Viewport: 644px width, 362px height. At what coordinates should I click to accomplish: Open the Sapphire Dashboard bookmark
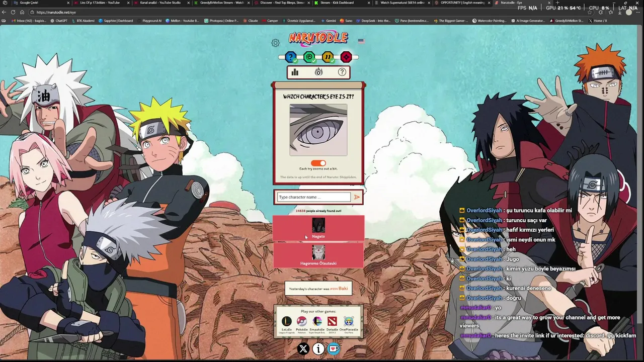coord(116,21)
